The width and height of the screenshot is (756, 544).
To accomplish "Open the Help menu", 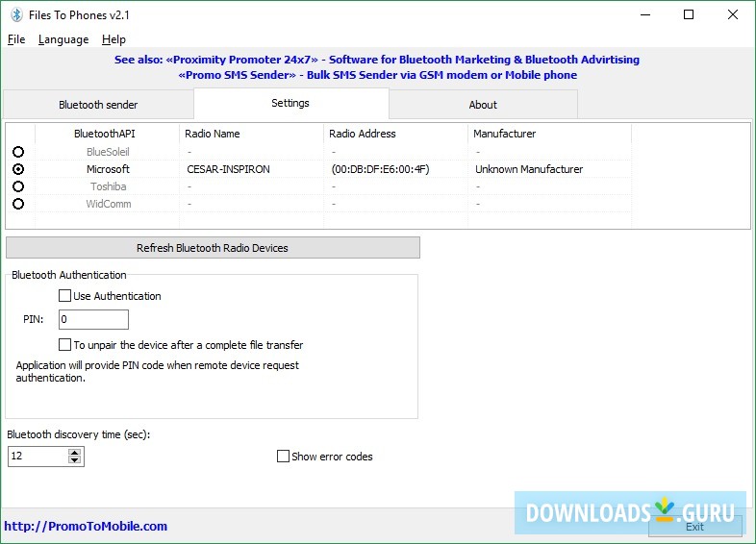I will (113, 39).
